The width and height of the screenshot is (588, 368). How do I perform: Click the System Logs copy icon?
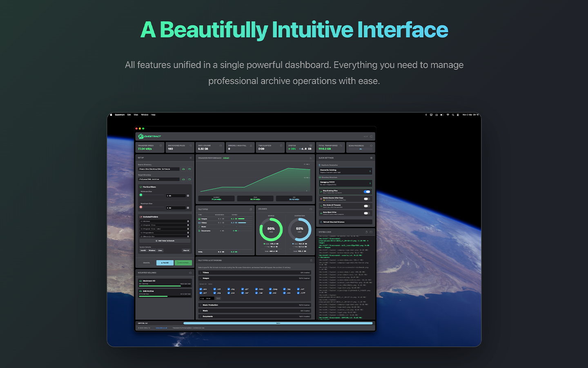click(x=367, y=232)
